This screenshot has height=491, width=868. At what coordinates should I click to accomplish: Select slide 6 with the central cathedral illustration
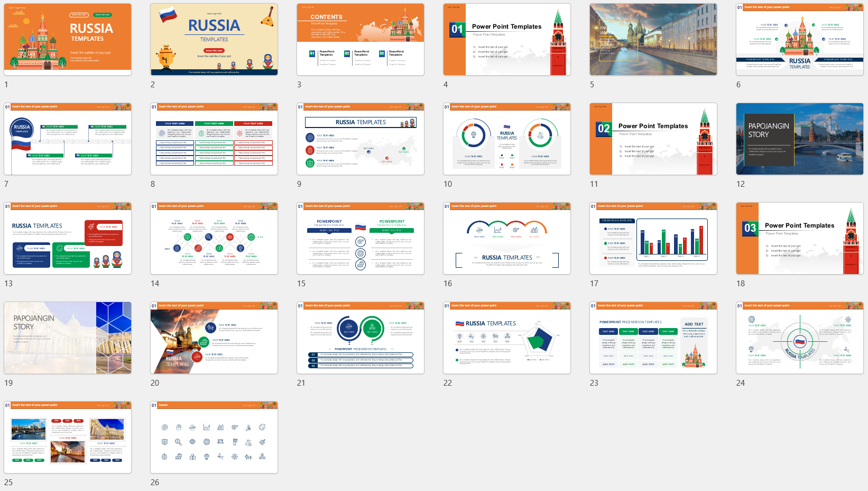[x=800, y=40]
